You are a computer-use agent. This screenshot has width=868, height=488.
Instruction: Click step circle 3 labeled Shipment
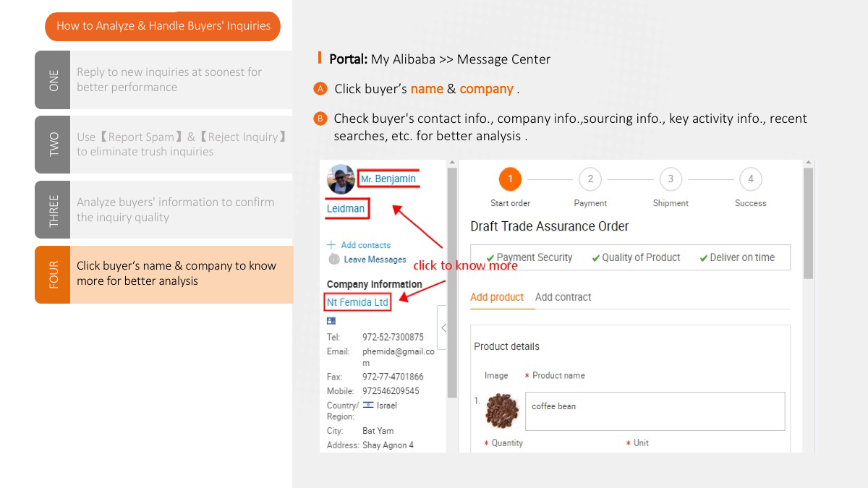tap(670, 179)
